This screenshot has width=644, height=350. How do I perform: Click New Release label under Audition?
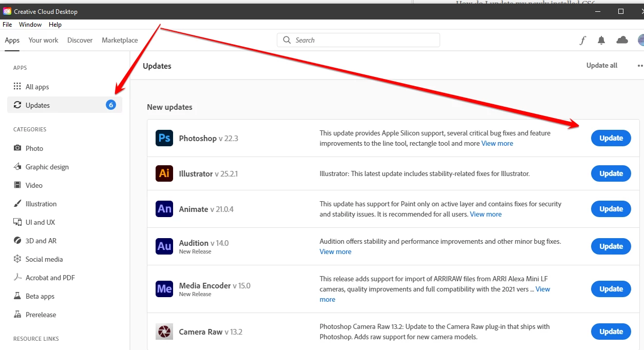point(195,252)
